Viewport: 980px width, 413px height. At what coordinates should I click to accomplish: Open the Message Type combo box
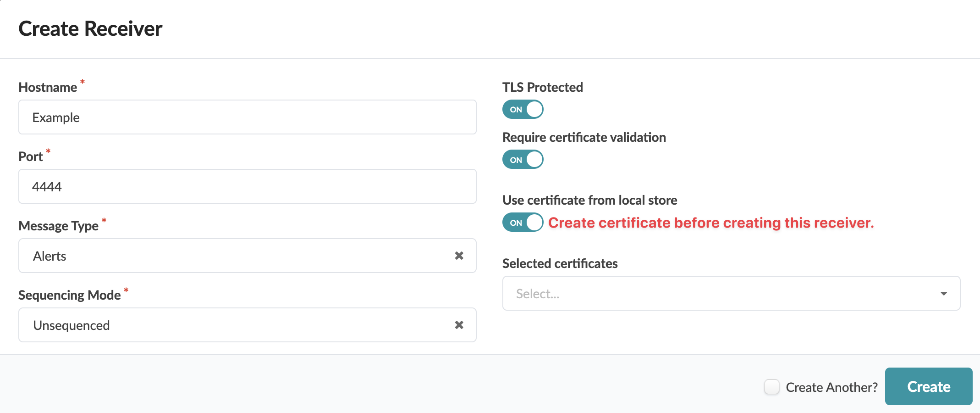[x=229, y=256]
